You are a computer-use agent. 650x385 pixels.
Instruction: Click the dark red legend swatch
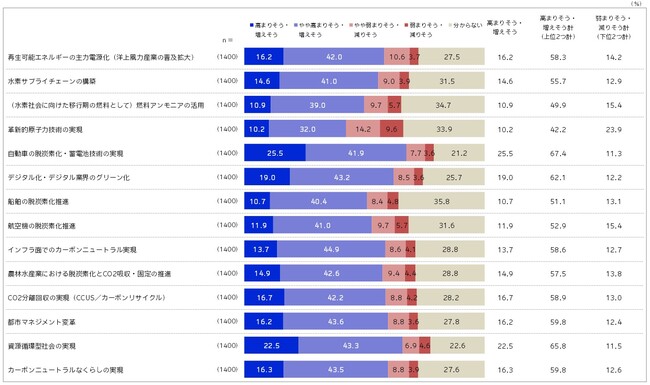[407, 25]
